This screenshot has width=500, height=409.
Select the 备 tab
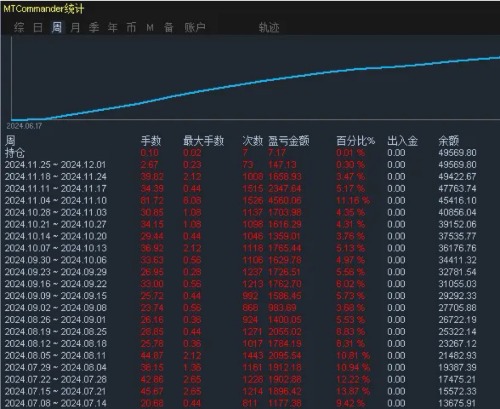pos(169,27)
